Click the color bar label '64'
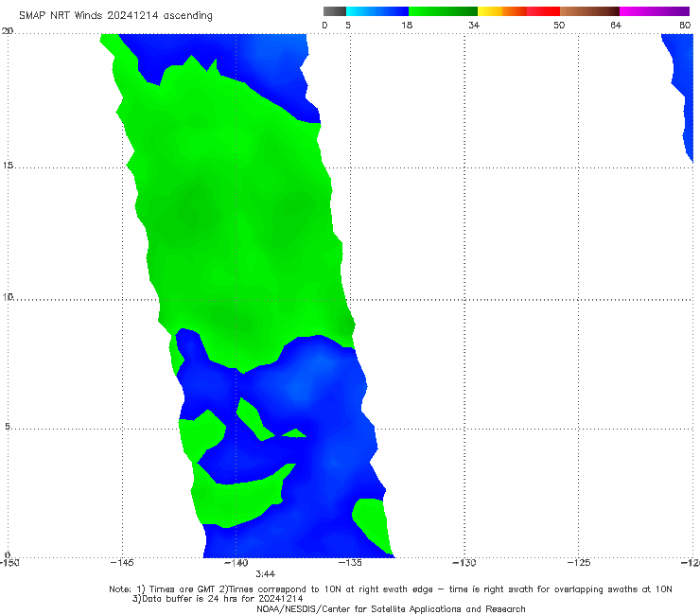The width and height of the screenshot is (700, 615). coord(616,25)
